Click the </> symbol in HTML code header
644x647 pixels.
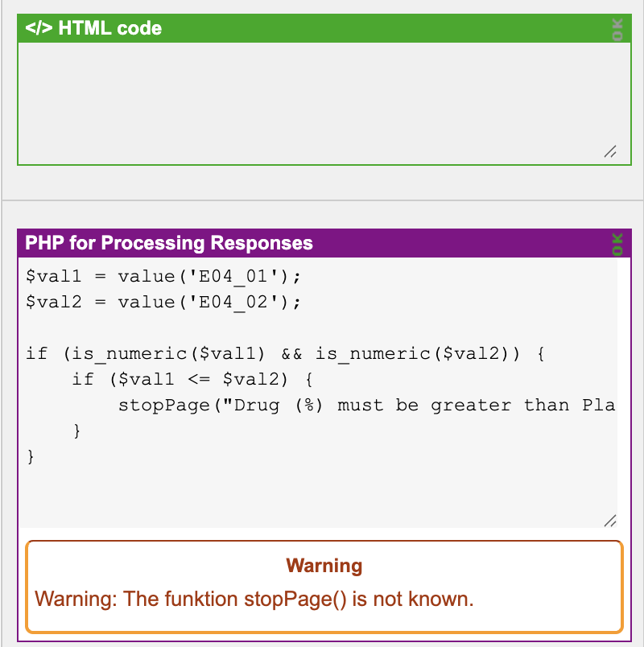point(39,28)
